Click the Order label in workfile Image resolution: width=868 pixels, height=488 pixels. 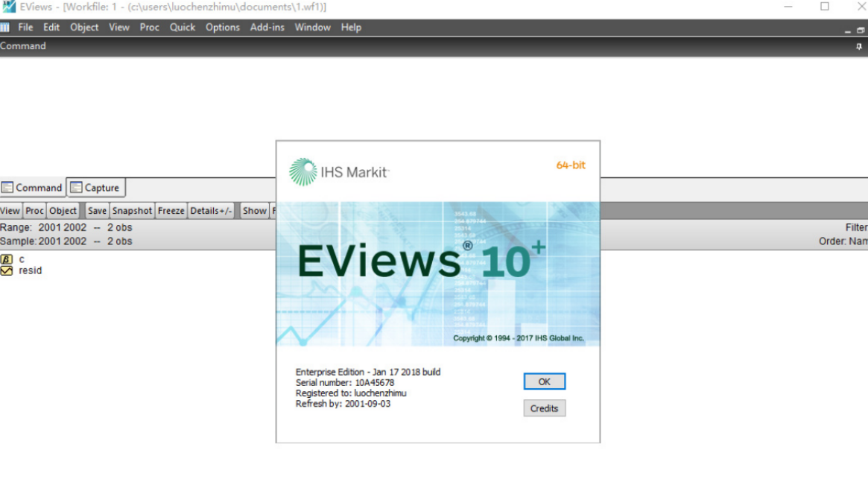[x=843, y=241]
